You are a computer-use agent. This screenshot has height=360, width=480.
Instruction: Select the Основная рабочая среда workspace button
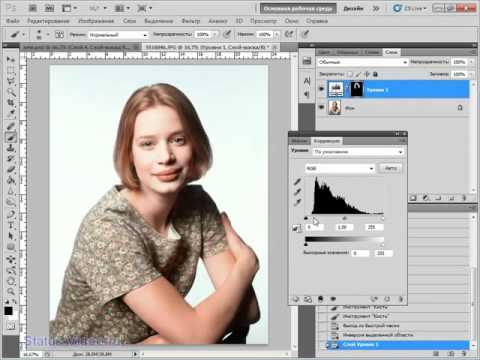(298, 8)
